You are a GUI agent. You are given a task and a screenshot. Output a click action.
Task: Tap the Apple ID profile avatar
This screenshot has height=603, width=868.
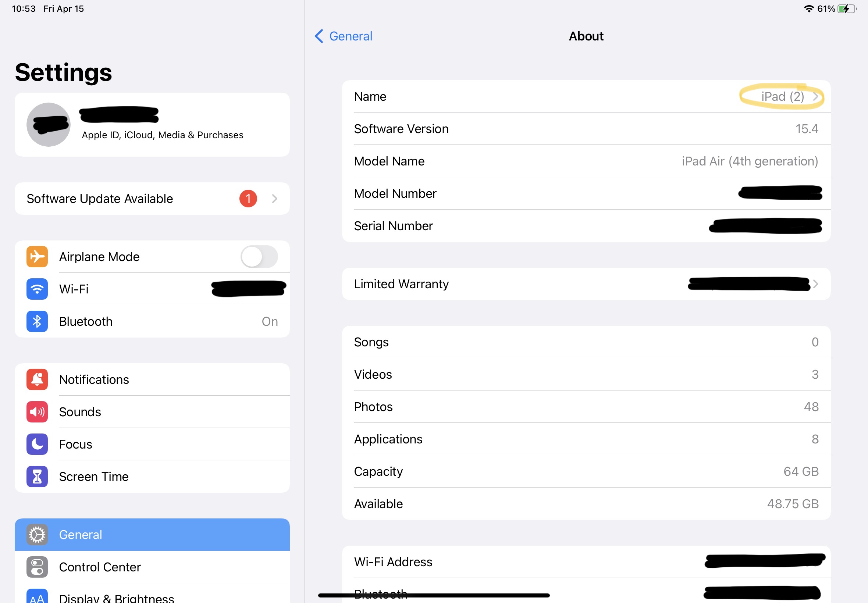(x=49, y=125)
